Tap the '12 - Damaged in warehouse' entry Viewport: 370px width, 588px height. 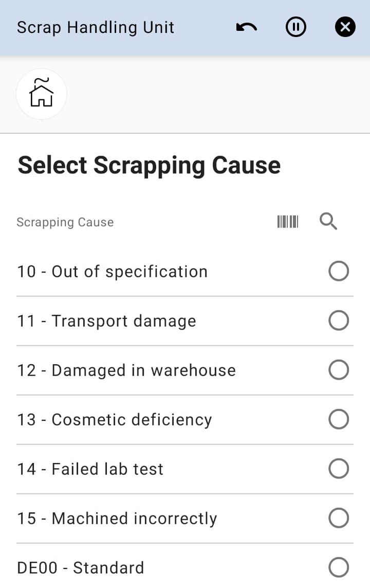(126, 370)
